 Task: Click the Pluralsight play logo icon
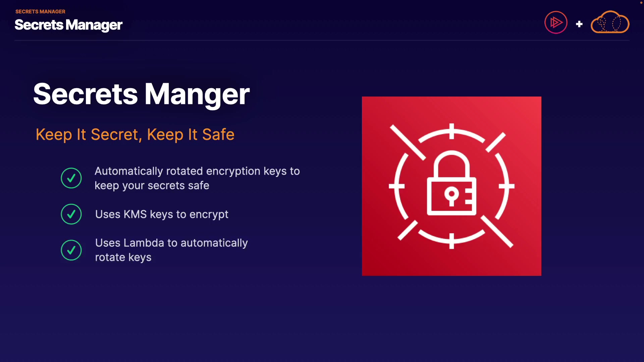(556, 22)
